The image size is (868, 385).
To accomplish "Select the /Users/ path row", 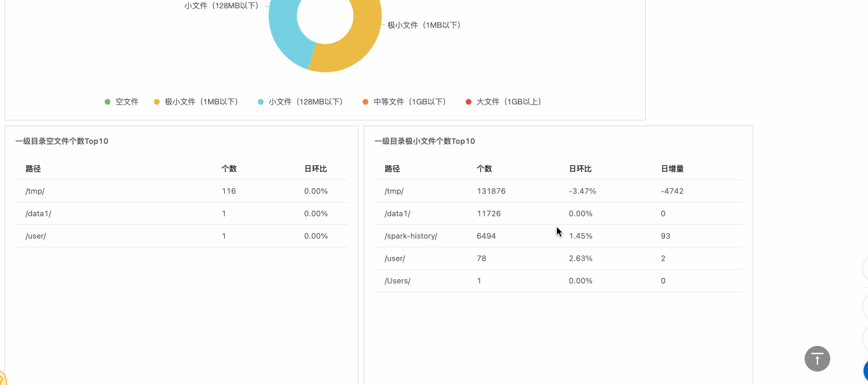I will pos(558,281).
